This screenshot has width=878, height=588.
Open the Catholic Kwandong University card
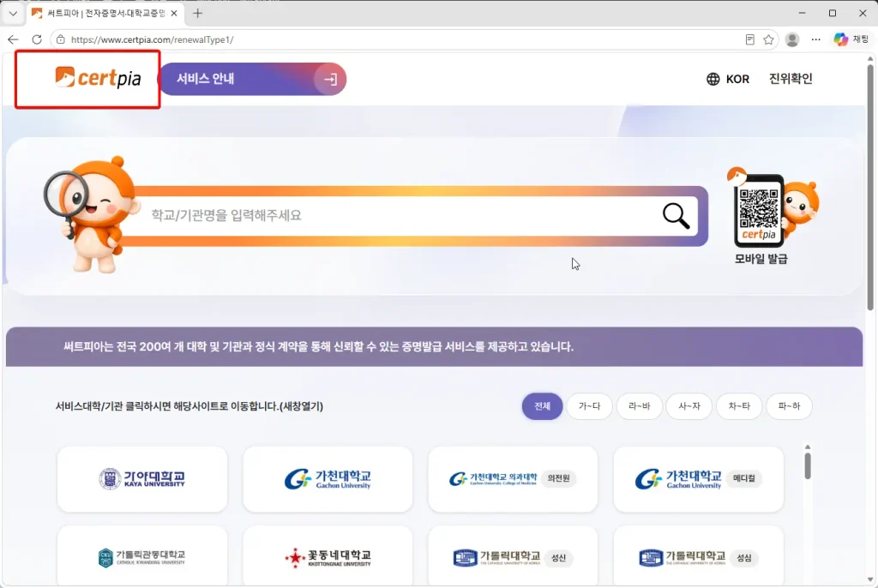click(142, 556)
